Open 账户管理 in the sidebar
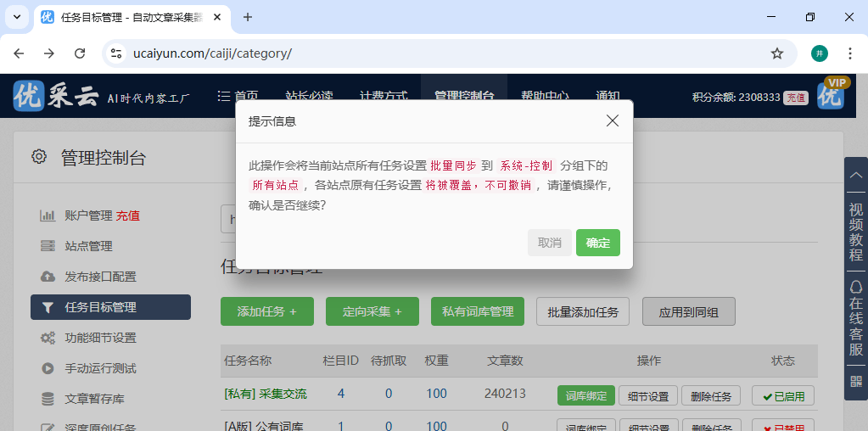The height and width of the screenshot is (431, 868). (x=88, y=215)
